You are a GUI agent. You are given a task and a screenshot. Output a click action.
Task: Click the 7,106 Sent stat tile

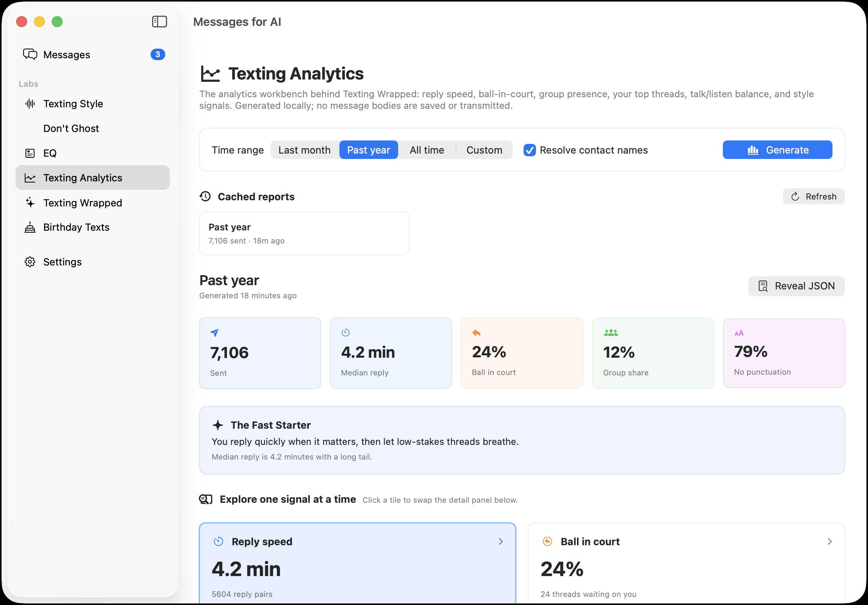pos(260,353)
